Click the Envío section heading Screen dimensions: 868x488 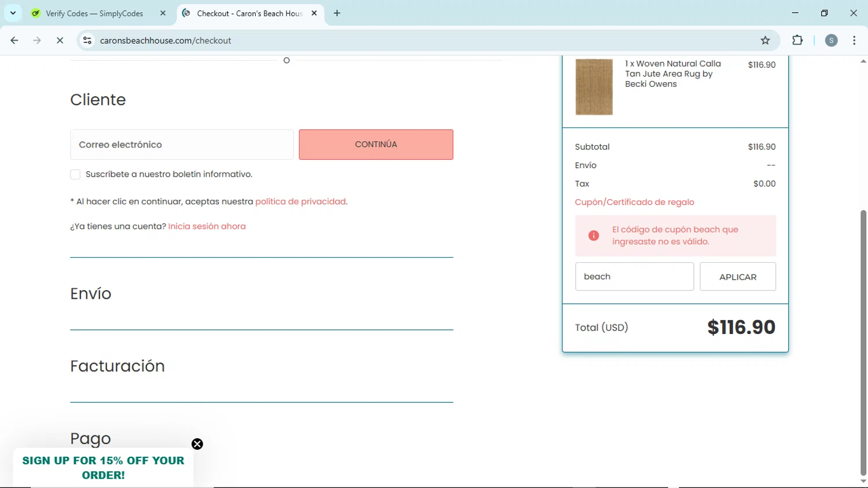click(91, 293)
